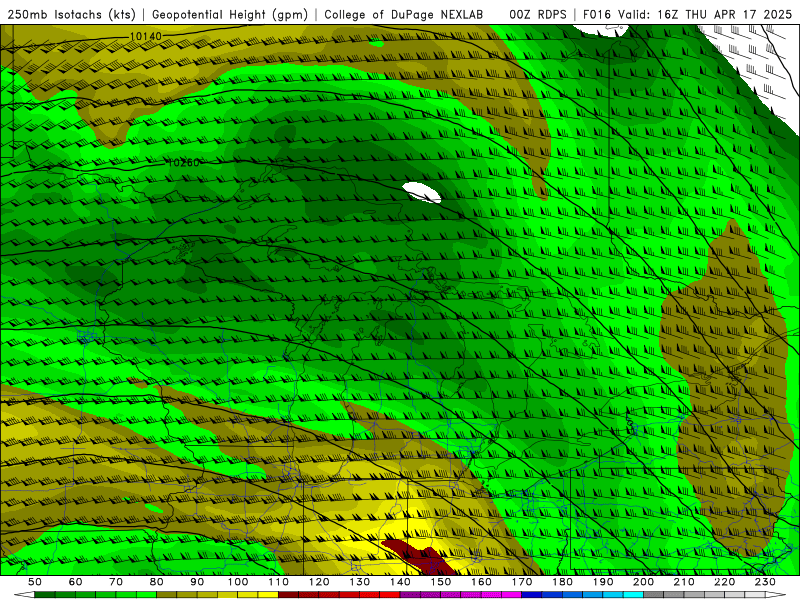Click the 10140 height contour label

click(145, 36)
